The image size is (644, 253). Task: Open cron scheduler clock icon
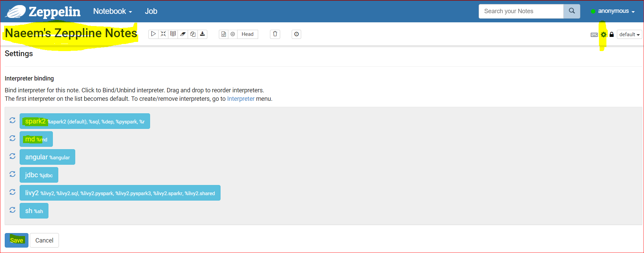pos(296,34)
